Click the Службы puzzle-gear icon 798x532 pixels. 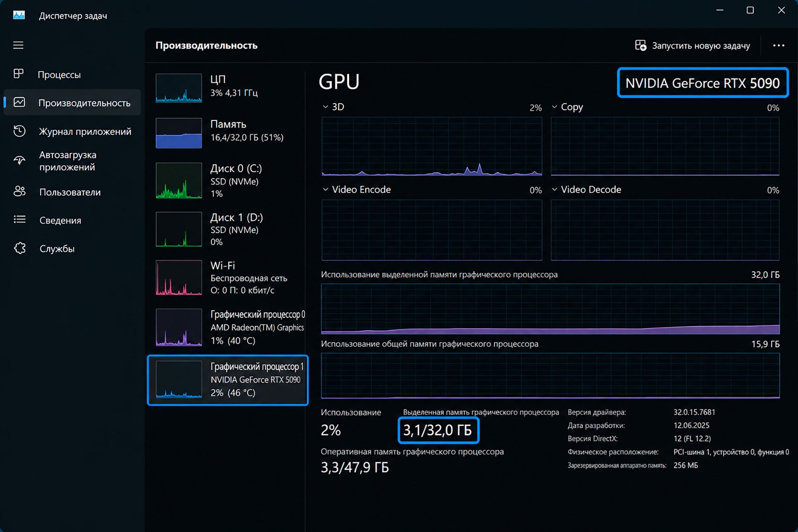click(20, 248)
